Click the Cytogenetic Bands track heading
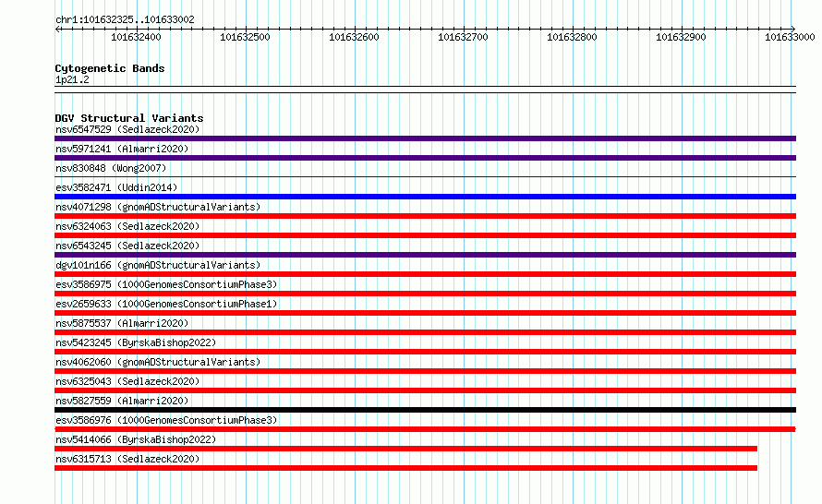 click(x=110, y=68)
